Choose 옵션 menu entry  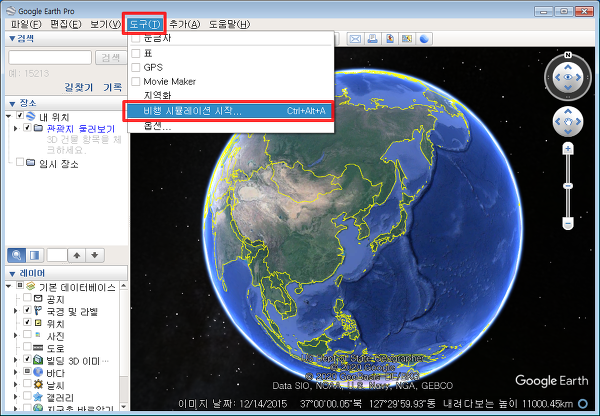click(x=231, y=126)
